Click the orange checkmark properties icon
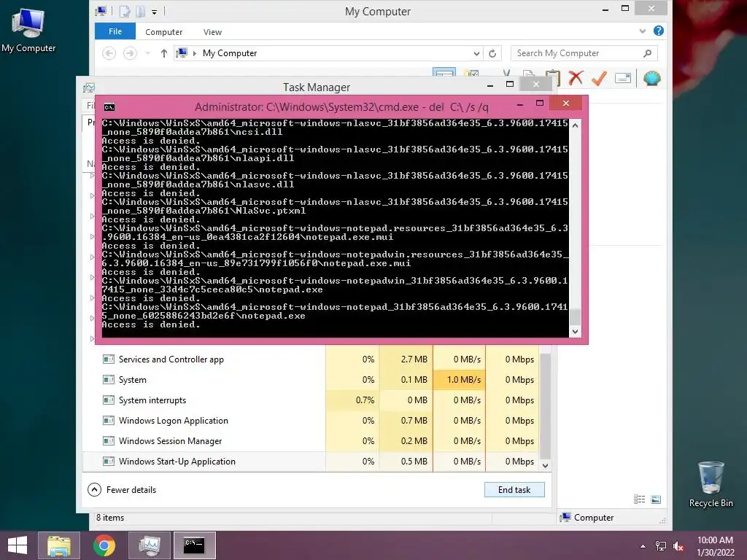Viewport: 747px width, 560px height. click(599, 77)
